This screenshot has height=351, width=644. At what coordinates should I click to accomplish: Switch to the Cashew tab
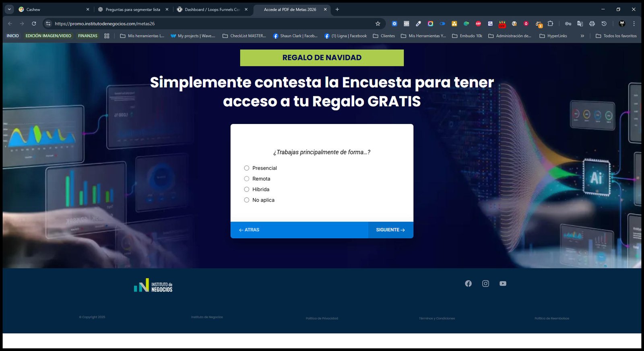[x=54, y=9]
